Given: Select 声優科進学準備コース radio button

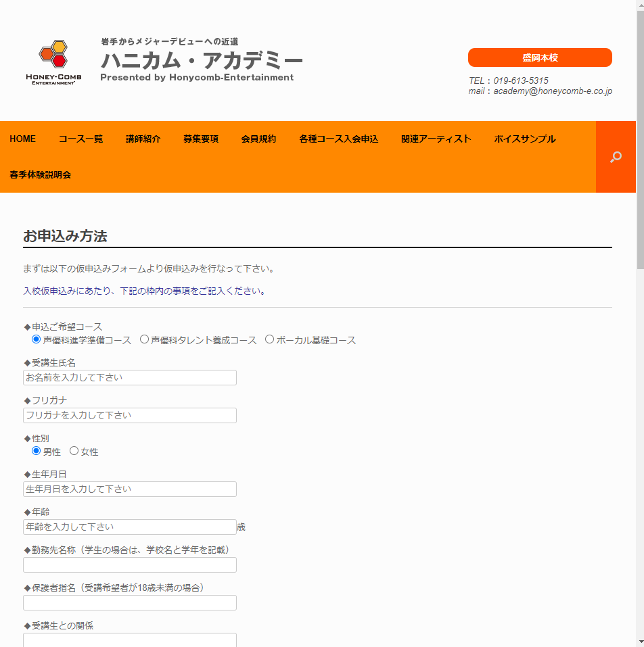Looking at the screenshot, I should 37,339.
